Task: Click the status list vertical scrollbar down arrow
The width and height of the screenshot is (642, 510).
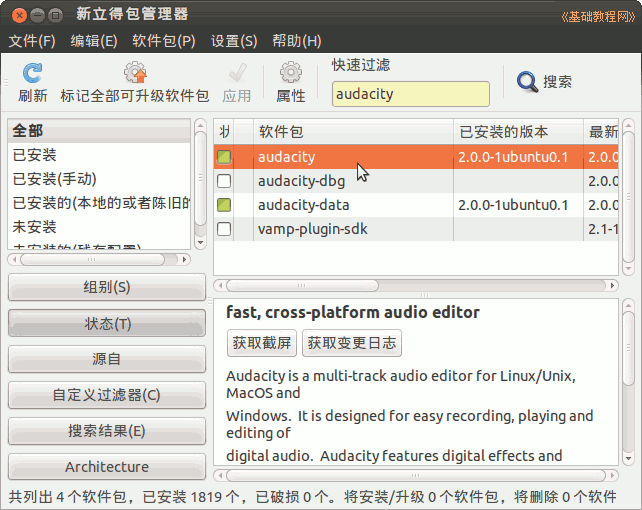Action: [200, 242]
